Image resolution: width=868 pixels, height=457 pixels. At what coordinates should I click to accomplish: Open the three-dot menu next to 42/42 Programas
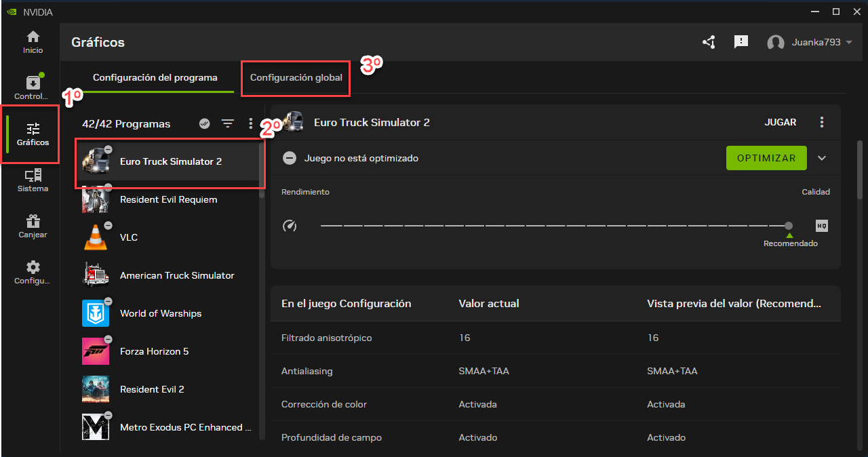(x=251, y=123)
